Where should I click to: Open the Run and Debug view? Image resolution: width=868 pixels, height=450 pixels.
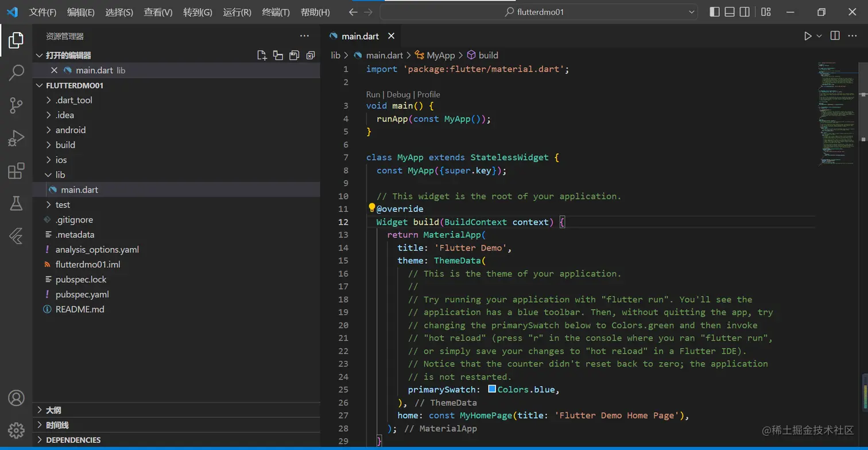[x=16, y=138]
